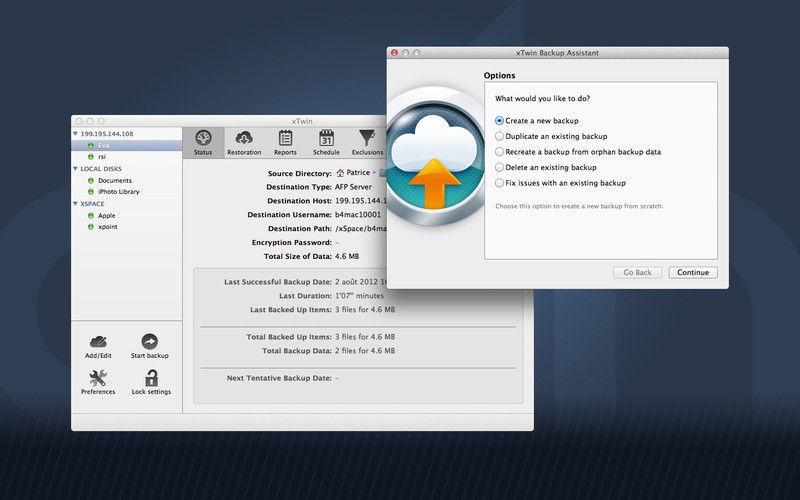
Task: Click Total Backup Data 2 files value
Action: click(365, 351)
